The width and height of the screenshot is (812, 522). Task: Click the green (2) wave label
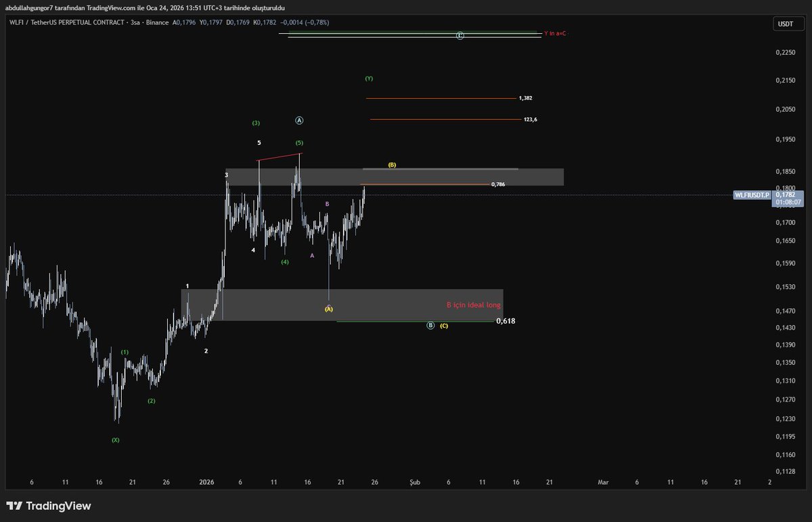click(152, 401)
